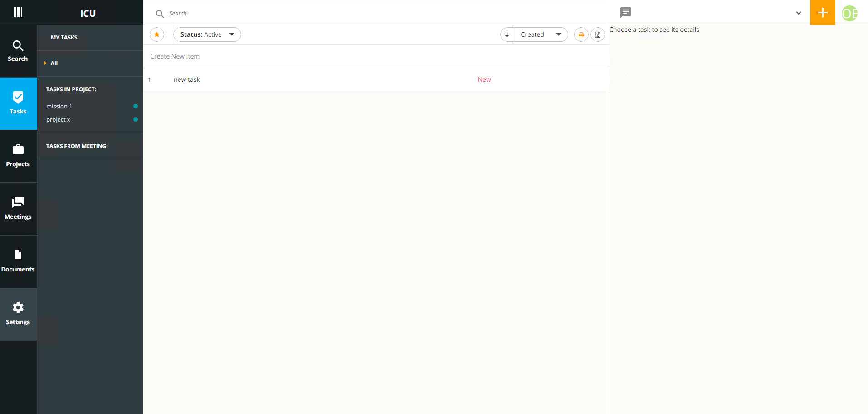
Task: Open the Projects section in sidebar
Action: coord(18,156)
